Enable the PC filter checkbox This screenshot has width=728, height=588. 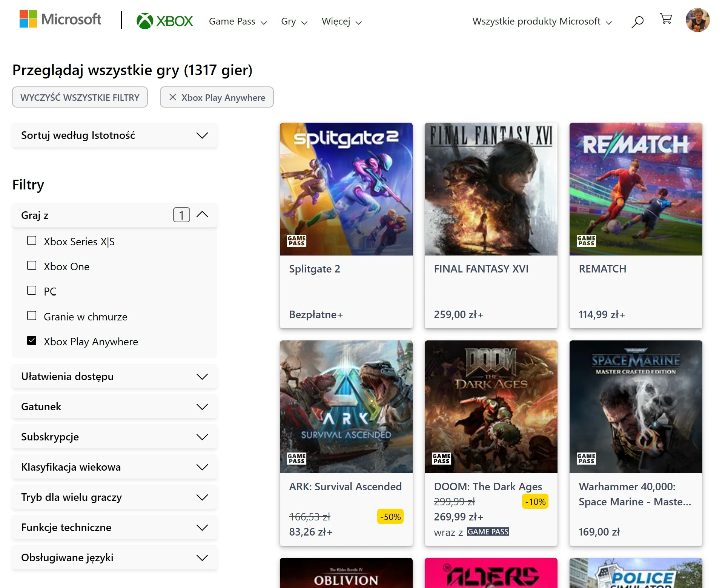[x=32, y=291]
